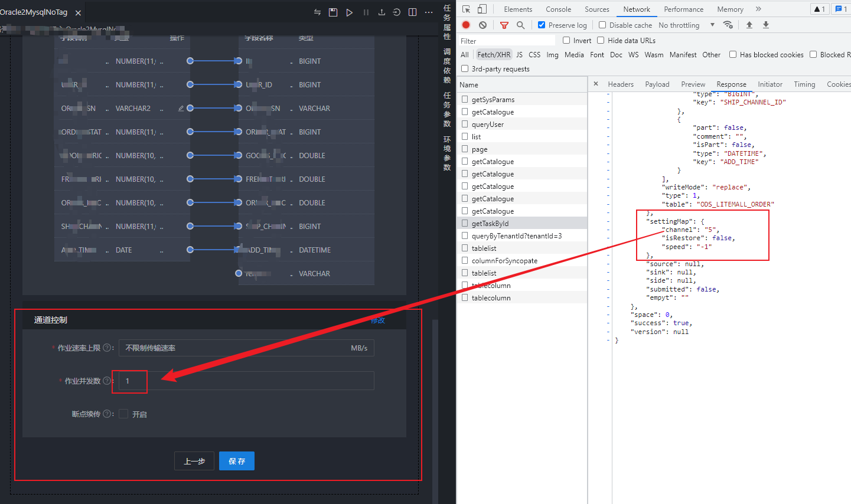Click the 作业并发数 input field

click(x=246, y=381)
